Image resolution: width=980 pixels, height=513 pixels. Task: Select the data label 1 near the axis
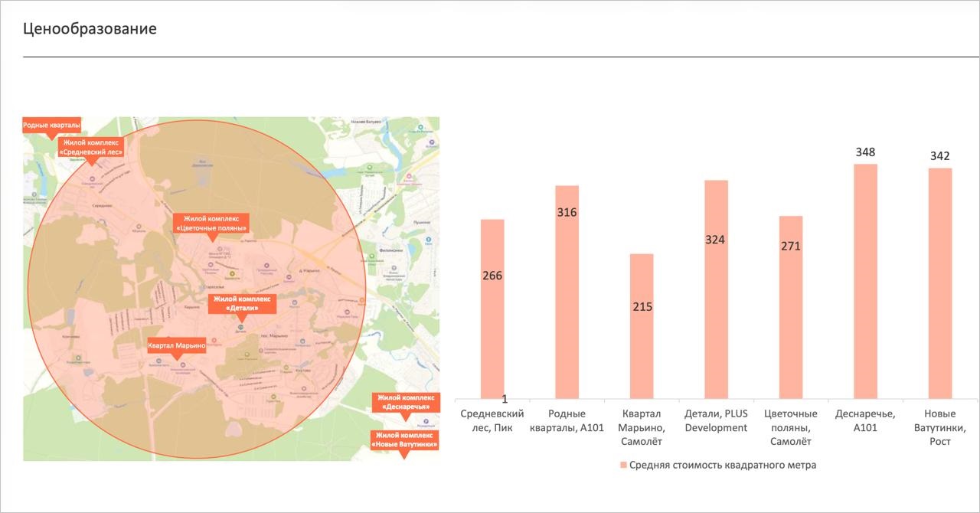505,399
